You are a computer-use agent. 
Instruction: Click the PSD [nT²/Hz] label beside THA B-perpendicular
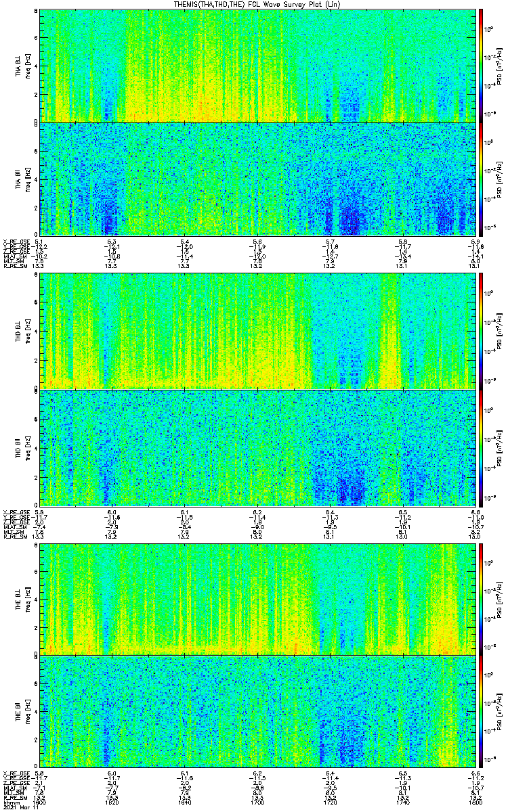pos(499,65)
